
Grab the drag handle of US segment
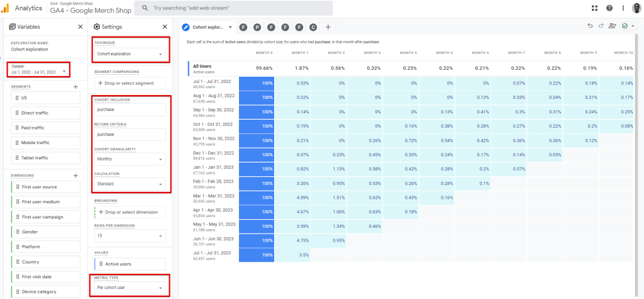[x=17, y=98]
